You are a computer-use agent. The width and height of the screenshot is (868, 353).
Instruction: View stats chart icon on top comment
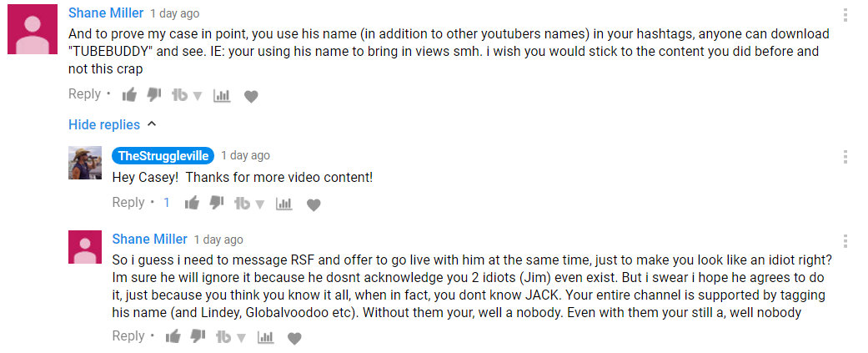(x=222, y=96)
